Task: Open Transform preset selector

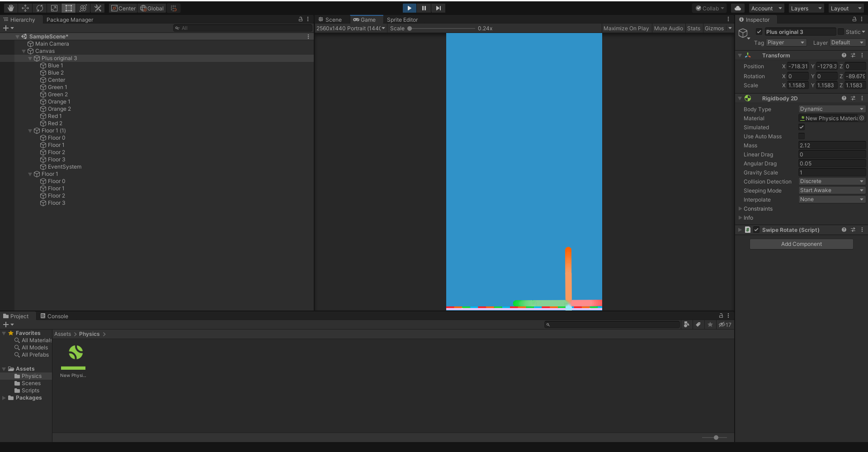Action: (x=853, y=55)
